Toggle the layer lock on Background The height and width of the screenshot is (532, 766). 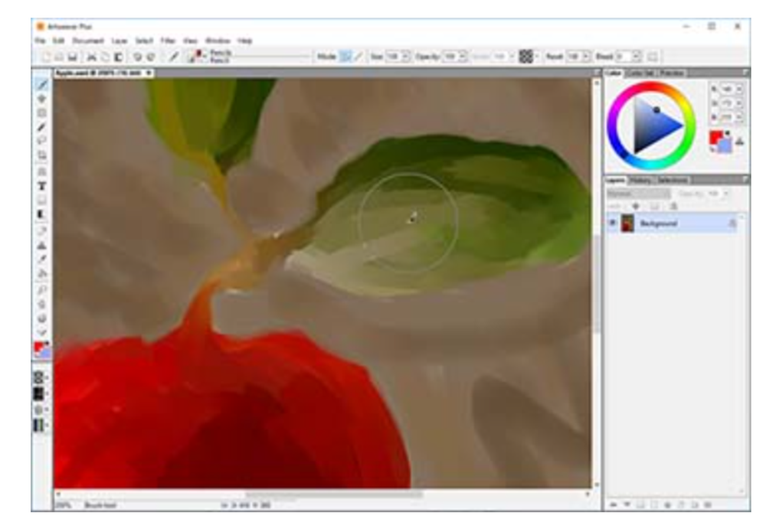click(733, 223)
